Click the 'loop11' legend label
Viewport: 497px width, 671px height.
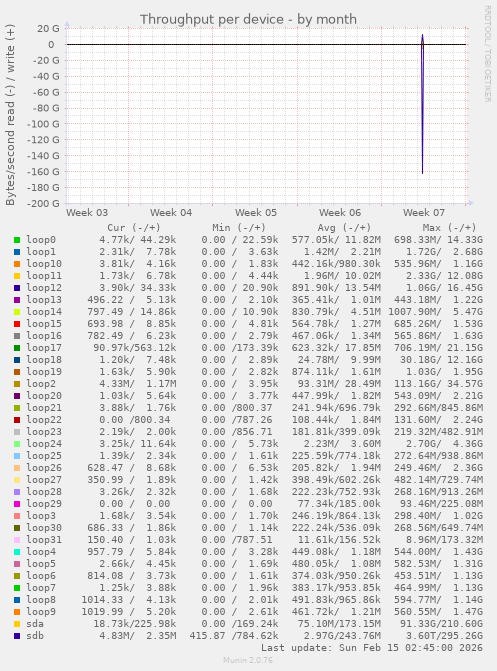click(x=44, y=276)
